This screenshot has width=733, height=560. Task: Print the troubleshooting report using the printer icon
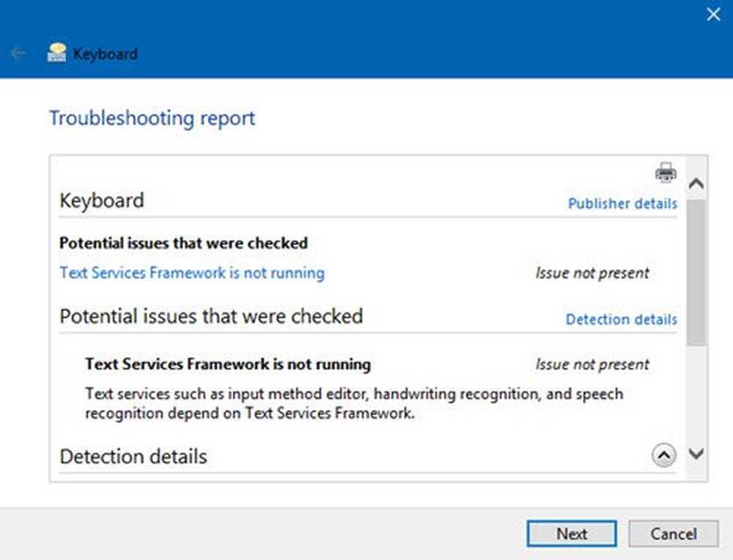pyautogui.click(x=666, y=173)
